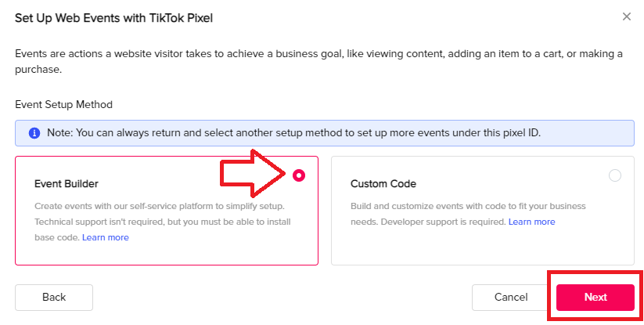Click the events explanation paragraph
The height and width of the screenshot is (325, 644).
318,62
